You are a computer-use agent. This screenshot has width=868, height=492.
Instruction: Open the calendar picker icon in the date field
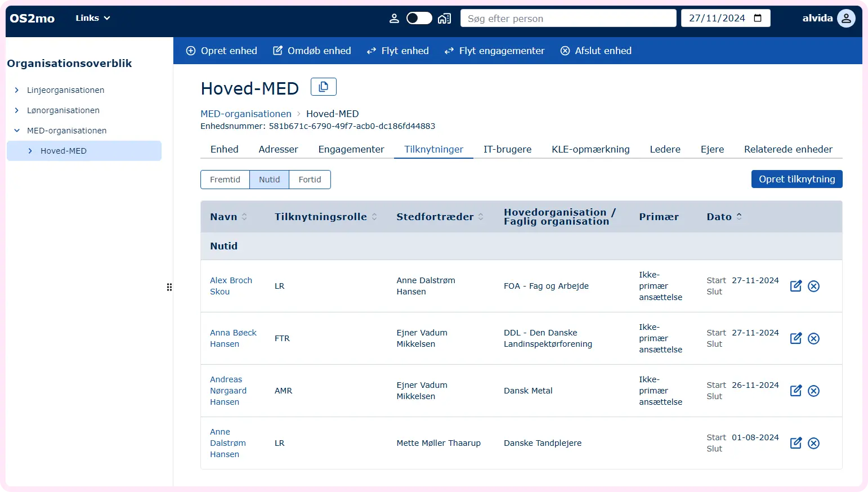tap(758, 18)
